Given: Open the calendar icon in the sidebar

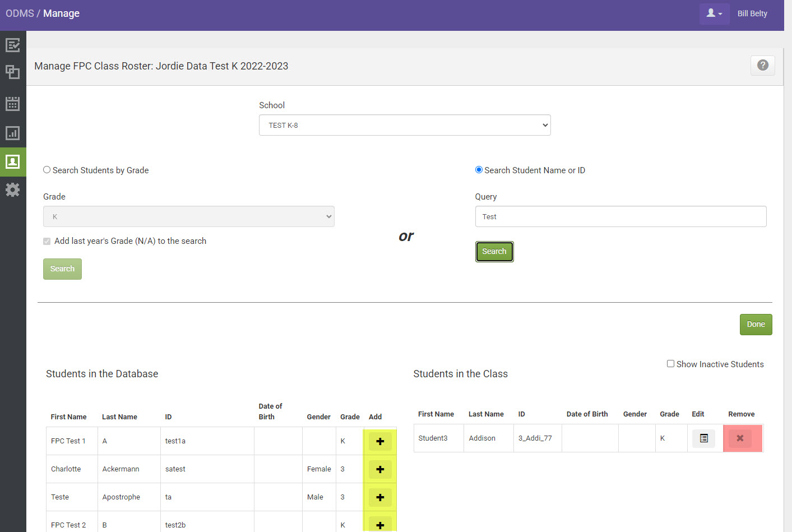Looking at the screenshot, I should [13, 103].
